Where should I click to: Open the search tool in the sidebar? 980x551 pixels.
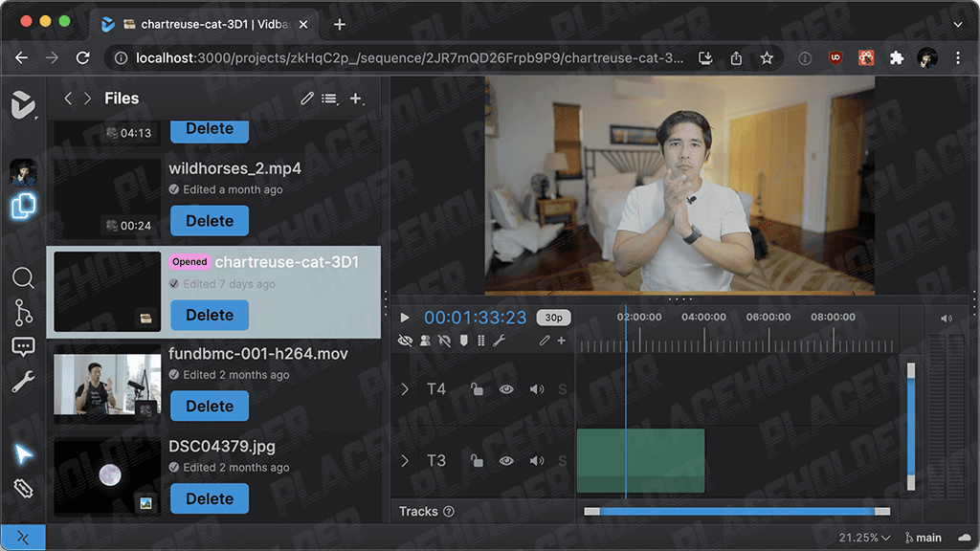coord(23,278)
